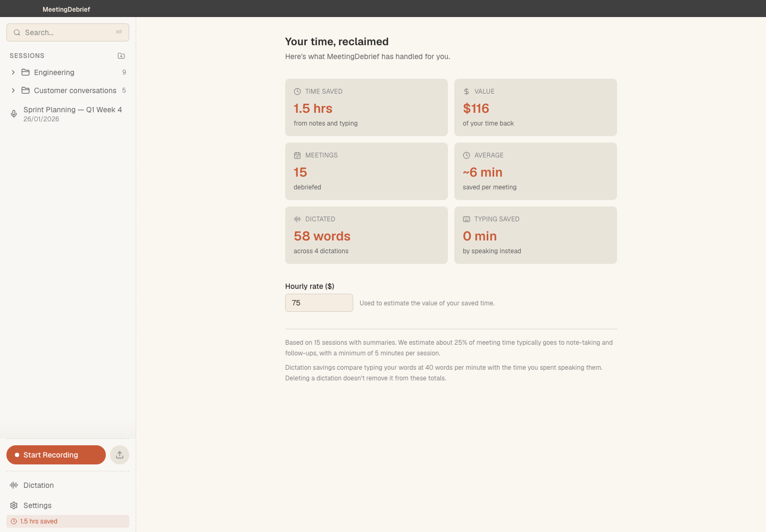The height and width of the screenshot is (532, 766).
Task: Click the clock icon in hrs saved badge
Action: [x=14, y=521]
